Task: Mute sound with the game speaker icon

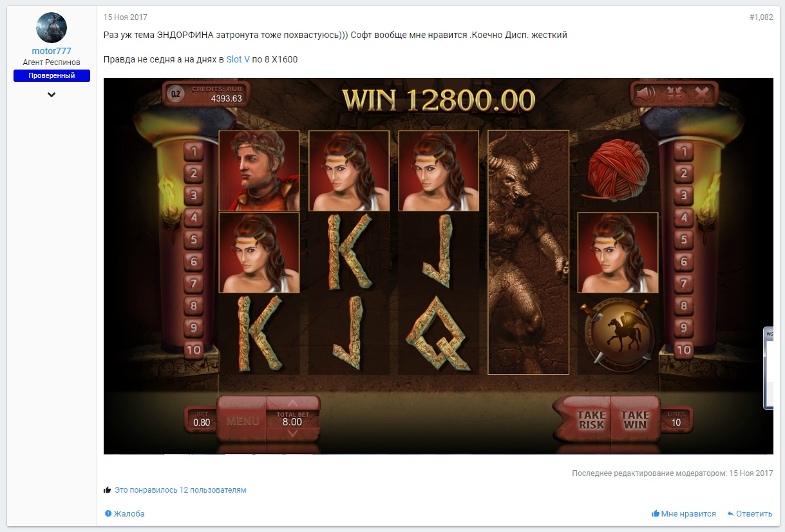Action: [645, 94]
